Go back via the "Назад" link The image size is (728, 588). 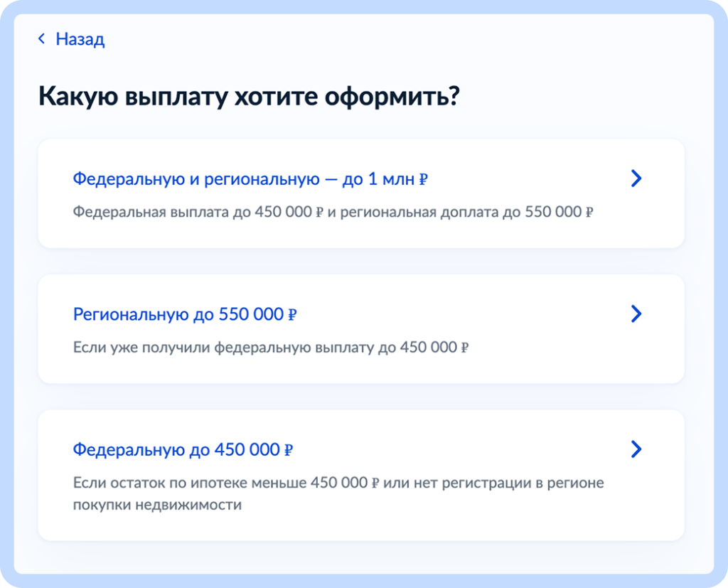tap(80, 39)
